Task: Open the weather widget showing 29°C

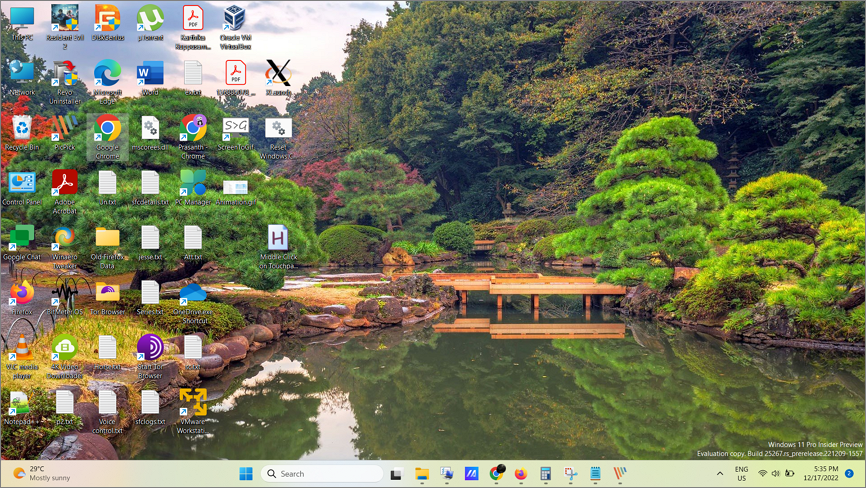Action: tap(43, 474)
